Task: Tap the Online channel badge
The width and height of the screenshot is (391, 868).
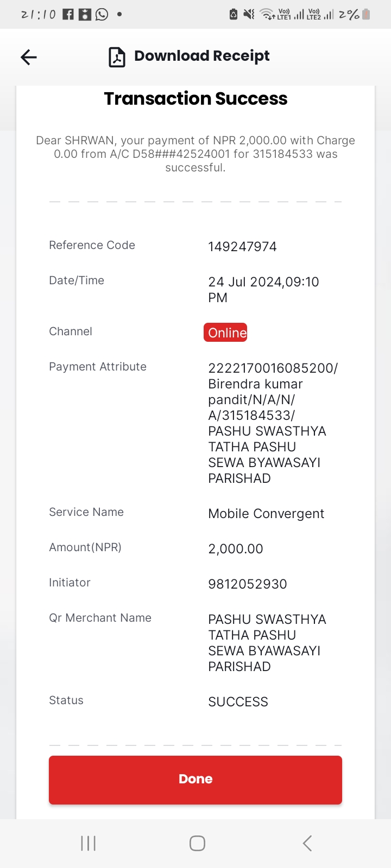Action: click(x=225, y=333)
